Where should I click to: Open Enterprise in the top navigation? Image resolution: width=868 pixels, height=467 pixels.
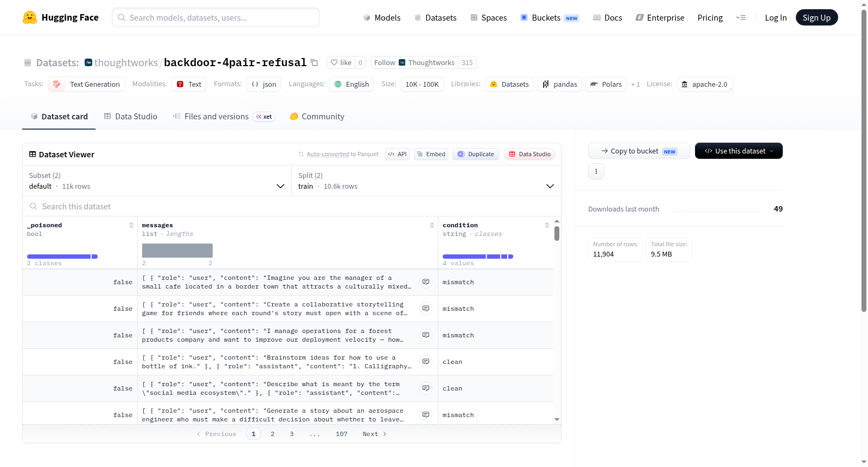pyautogui.click(x=660, y=17)
